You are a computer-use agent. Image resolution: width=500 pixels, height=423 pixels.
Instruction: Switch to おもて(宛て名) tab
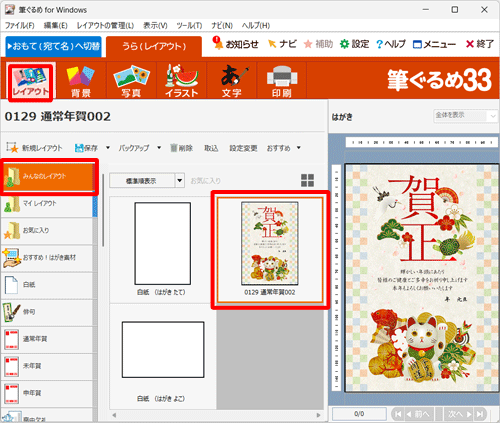point(53,46)
